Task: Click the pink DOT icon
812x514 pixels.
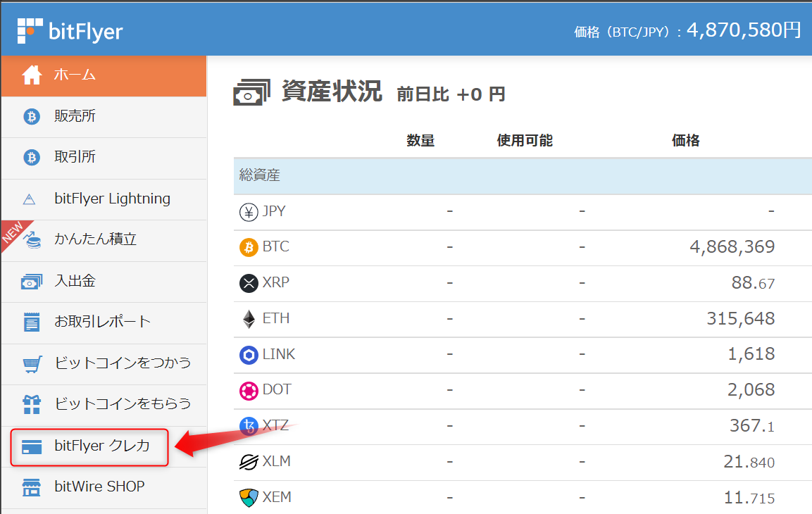Action: point(249,391)
